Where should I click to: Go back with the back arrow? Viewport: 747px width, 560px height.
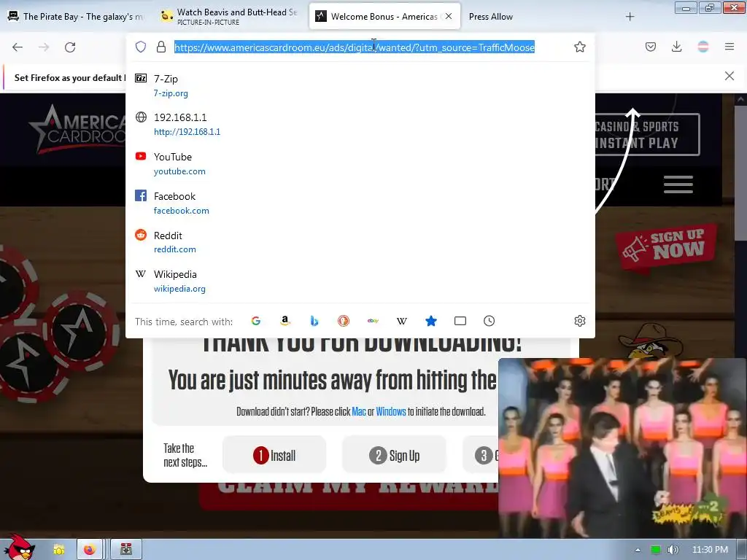tap(18, 47)
